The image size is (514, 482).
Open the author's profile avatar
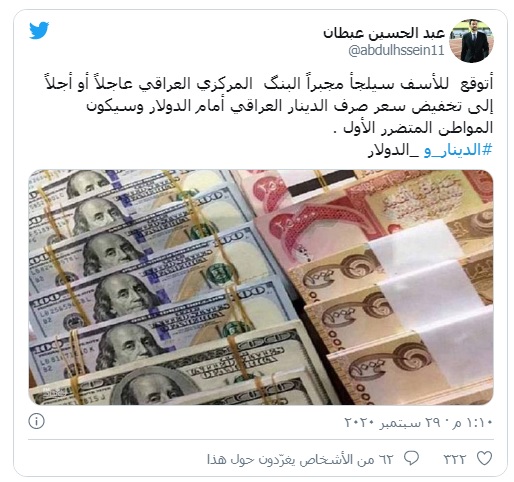[471, 41]
